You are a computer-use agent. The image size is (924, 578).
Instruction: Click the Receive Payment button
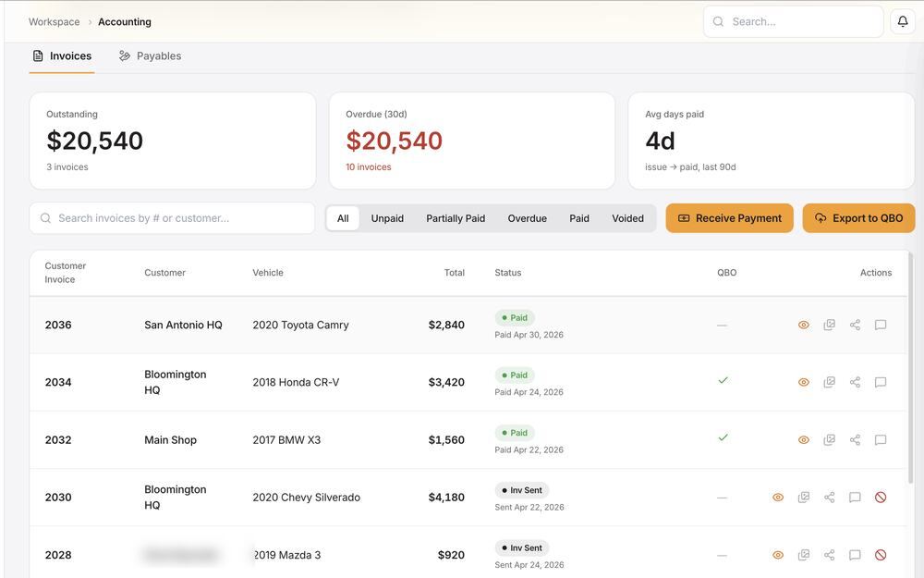730,218
